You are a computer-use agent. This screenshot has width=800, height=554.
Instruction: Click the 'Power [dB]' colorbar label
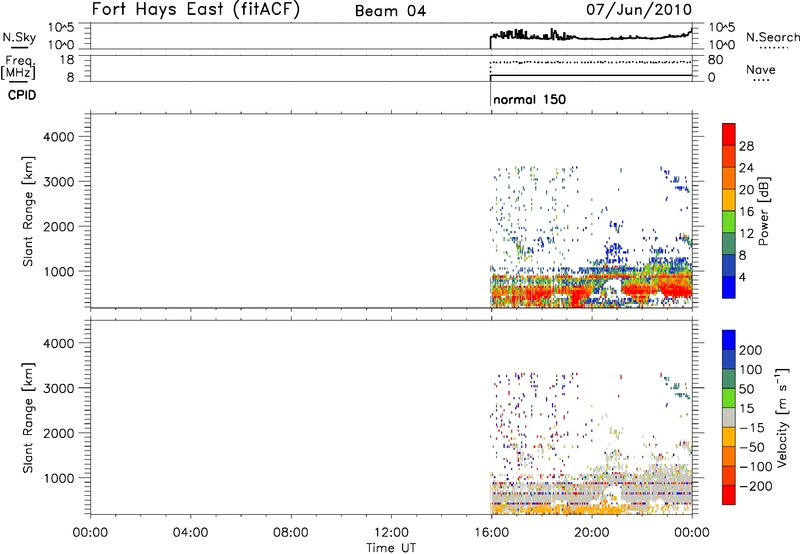coord(763,211)
